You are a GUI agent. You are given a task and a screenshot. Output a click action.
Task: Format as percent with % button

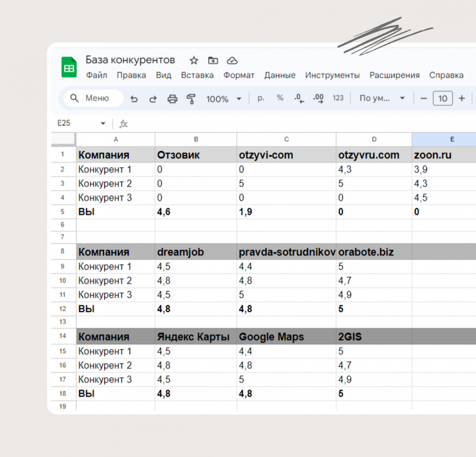coord(280,98)
